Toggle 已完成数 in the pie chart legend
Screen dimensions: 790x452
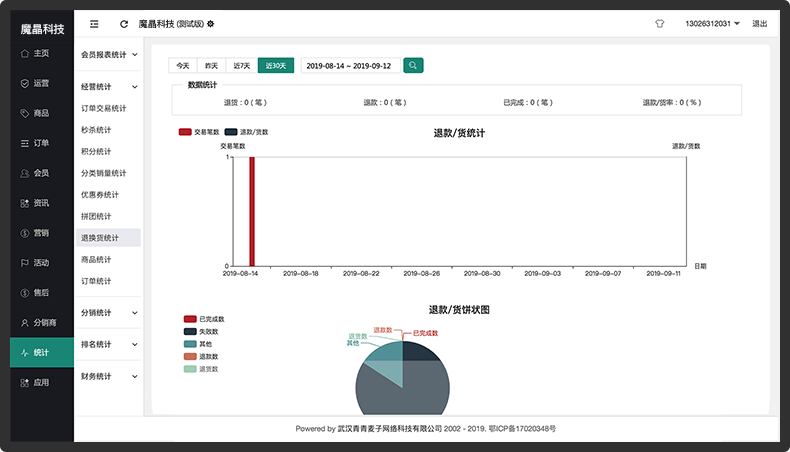click(x=204, y=319)
